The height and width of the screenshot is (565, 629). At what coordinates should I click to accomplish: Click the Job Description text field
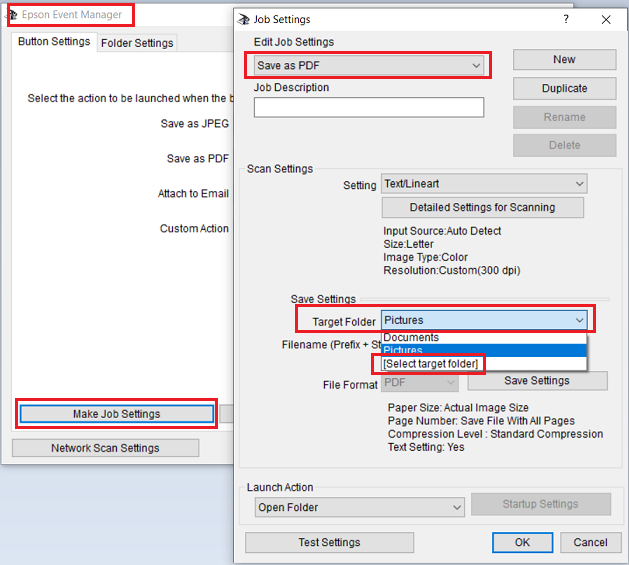[x=369, y=107]
